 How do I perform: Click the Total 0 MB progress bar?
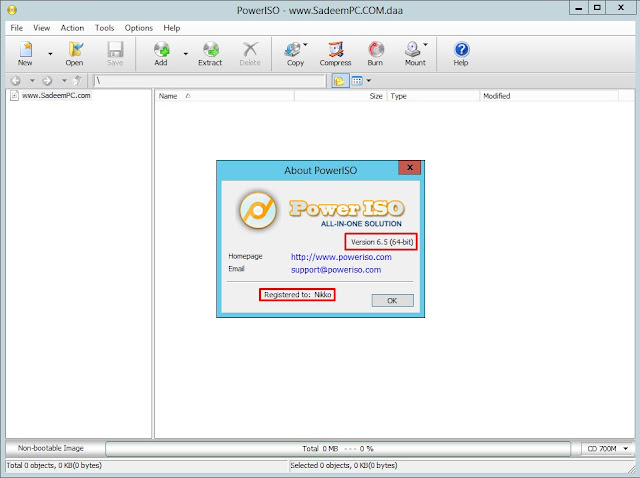pos(338,449)
